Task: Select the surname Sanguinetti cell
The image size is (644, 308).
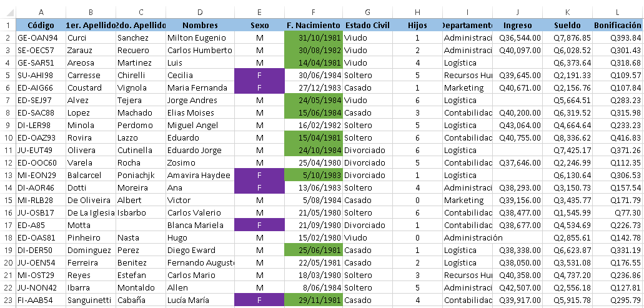Action: [x=91, y=301]
